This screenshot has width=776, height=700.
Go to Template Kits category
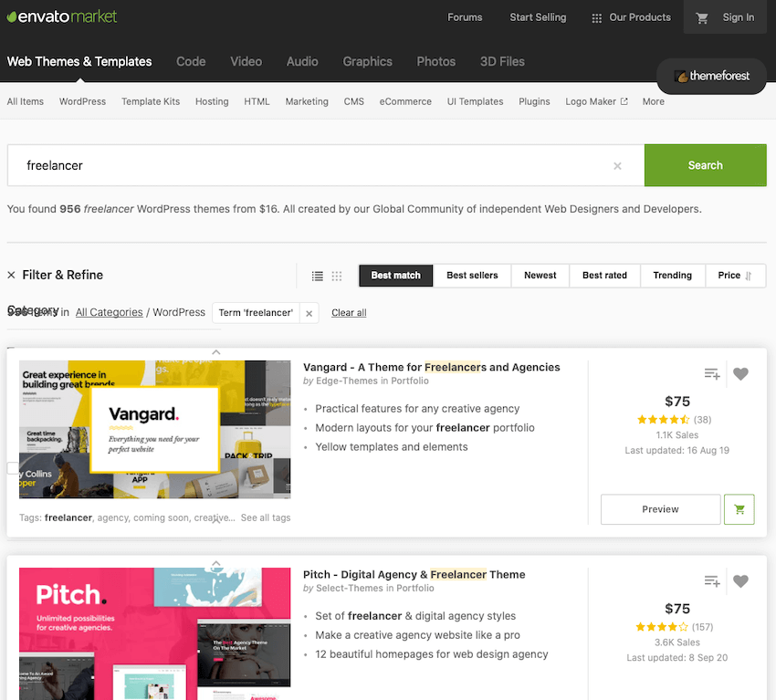[151, 101]
